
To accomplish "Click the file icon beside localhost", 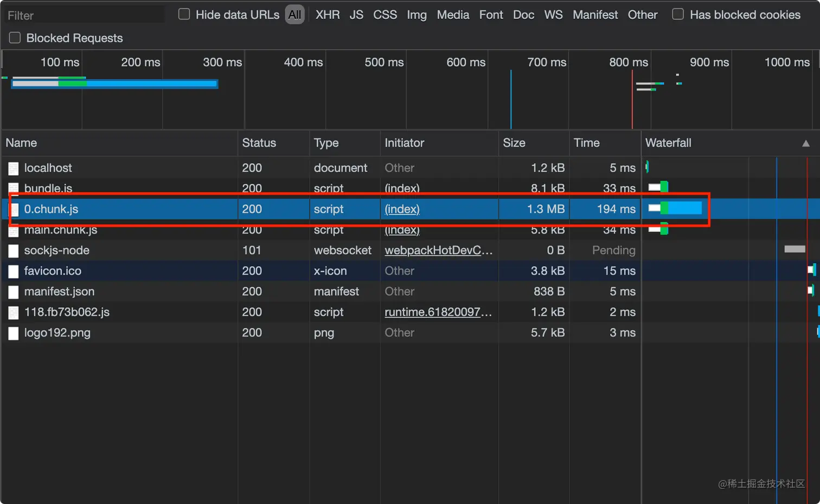I will tap(14, 169).
